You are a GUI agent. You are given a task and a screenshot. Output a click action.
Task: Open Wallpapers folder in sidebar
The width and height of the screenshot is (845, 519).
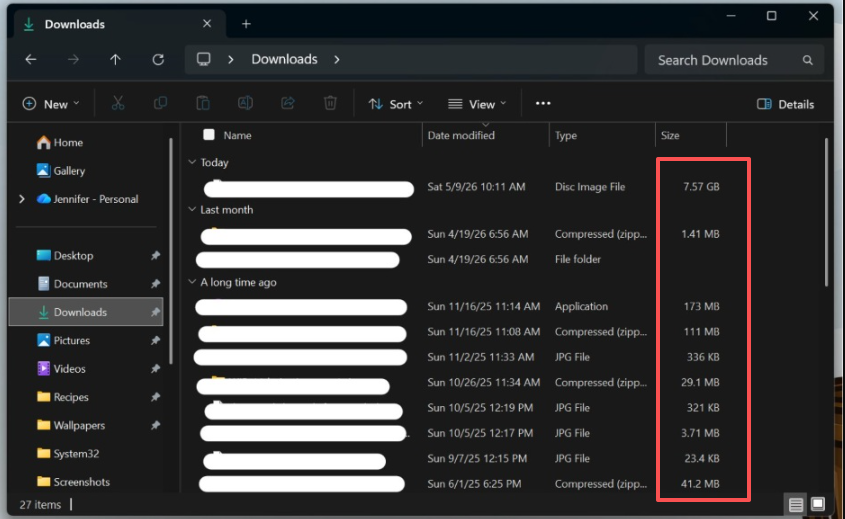71,425
